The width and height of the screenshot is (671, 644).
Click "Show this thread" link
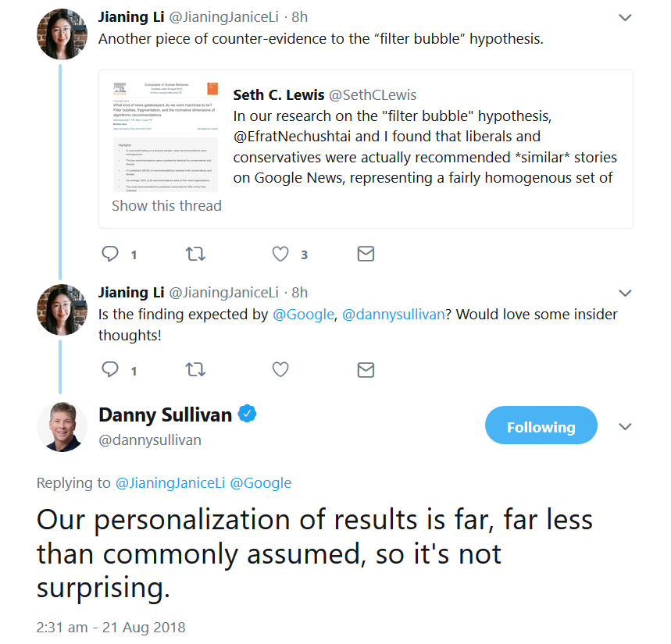(x=166, y=206)
